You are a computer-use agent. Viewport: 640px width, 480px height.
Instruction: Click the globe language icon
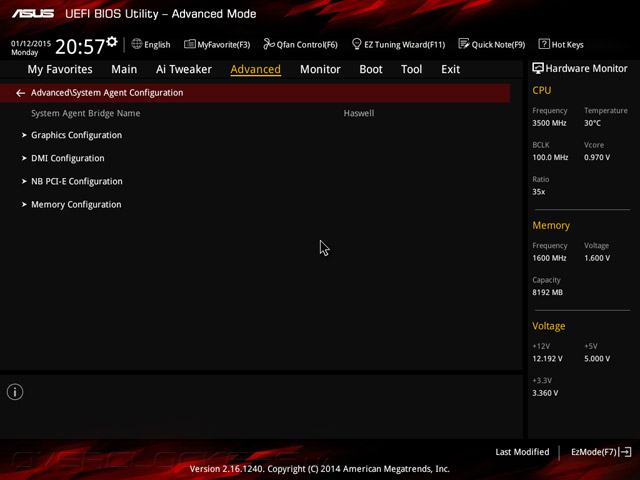click(x=137, y=44)
